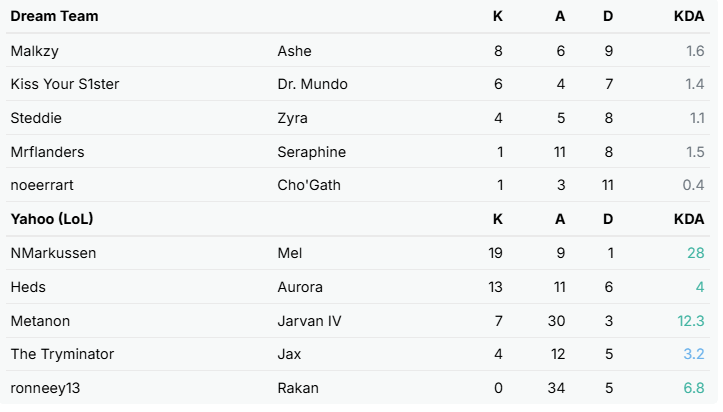The image size is (723, 412).
Task: Open noeerrart player profile
Action: point(42,185)
